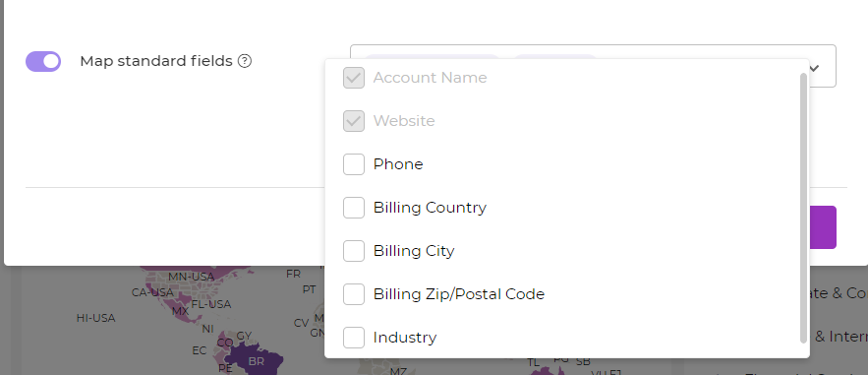Click the CA-USA map label
The width and height of the screenshot is (868, 375).
pos(152,292)
